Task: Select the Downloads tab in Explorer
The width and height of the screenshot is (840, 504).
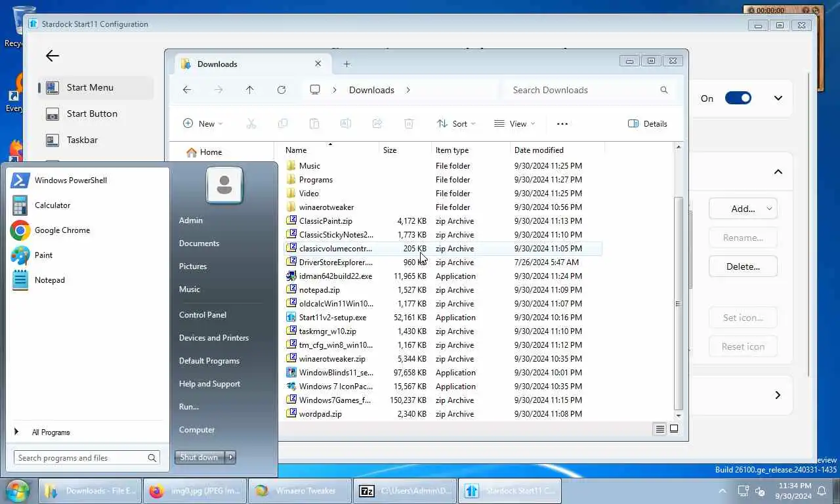Action: pyautogui.click(x=252, y=64)
